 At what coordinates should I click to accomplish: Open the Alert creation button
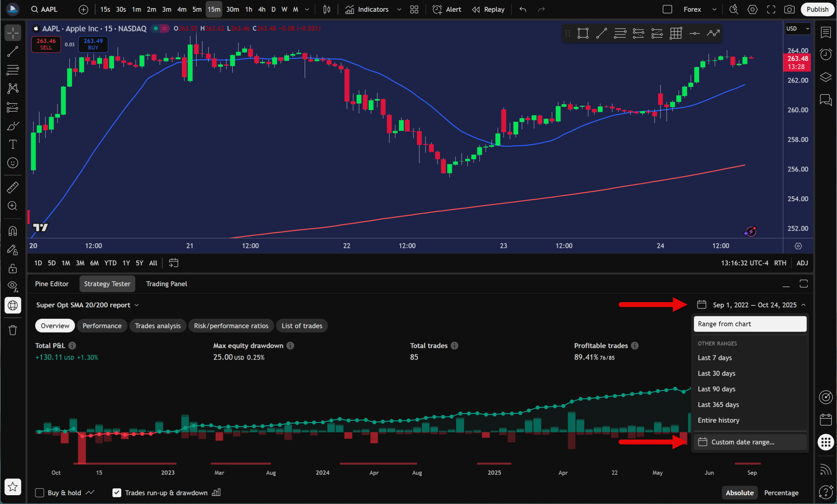(447, 9)
